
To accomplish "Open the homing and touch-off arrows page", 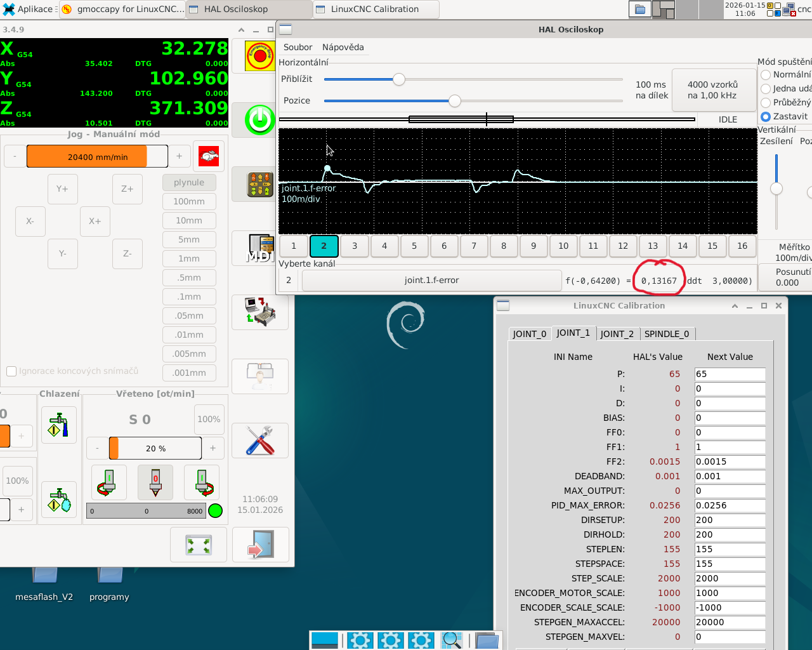I will pos(259,184).
